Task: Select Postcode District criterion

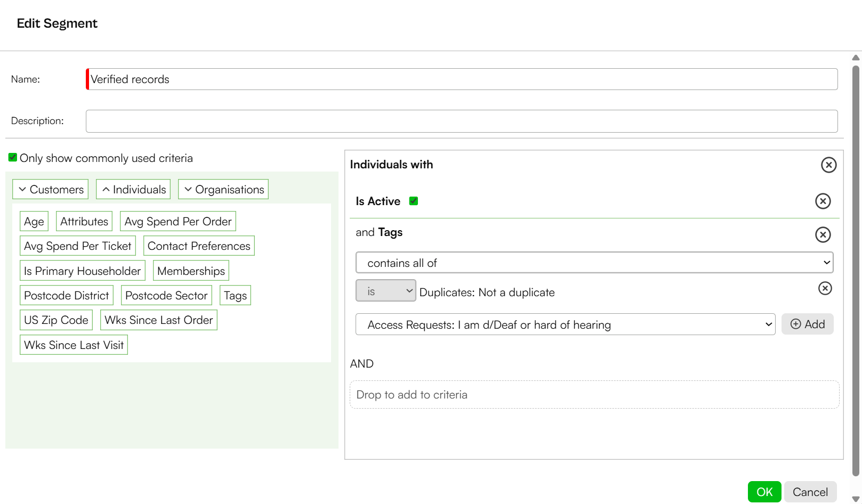Action: 67,295
